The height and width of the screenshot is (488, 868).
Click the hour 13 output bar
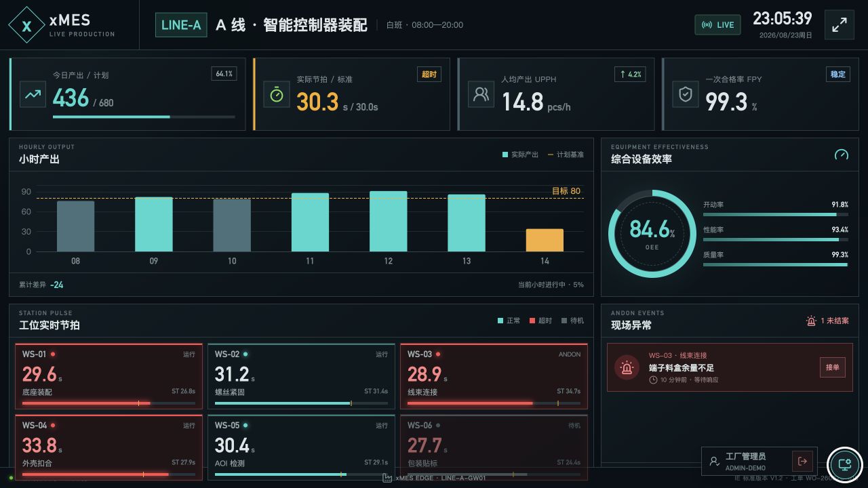(467, 223)
